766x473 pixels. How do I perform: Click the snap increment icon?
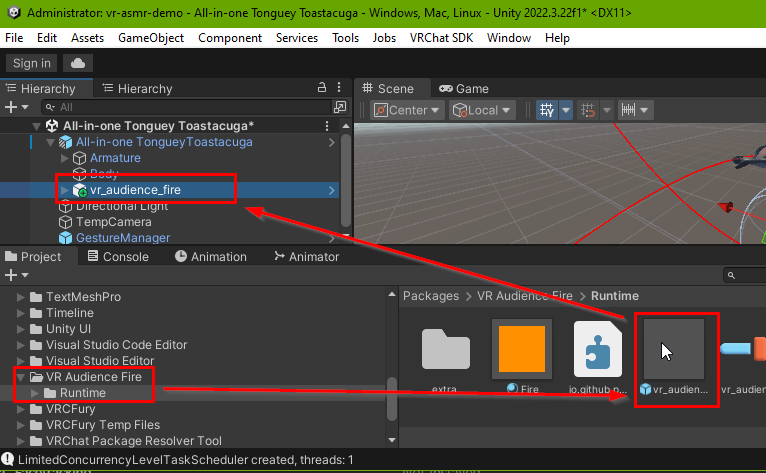point(628,110)
